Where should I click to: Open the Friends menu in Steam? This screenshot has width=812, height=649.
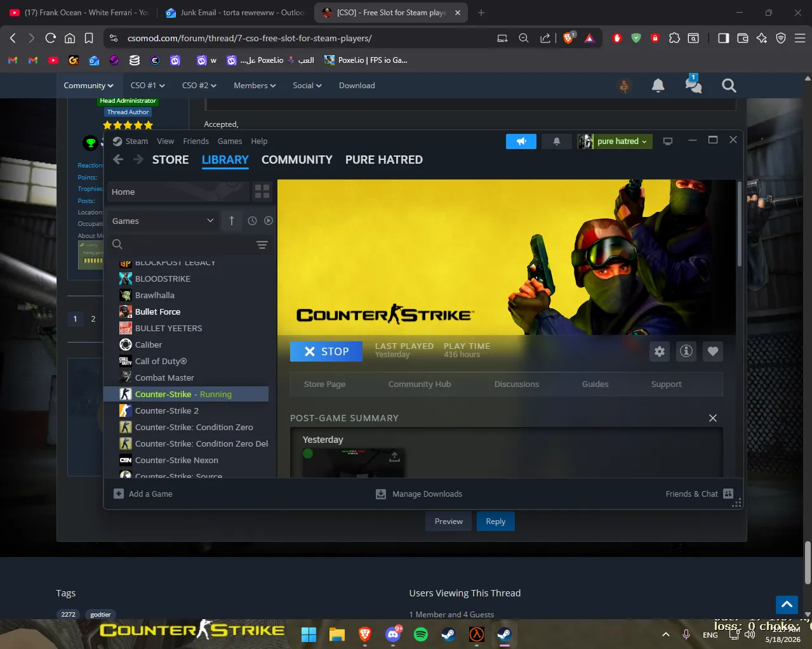coord(196,141)
